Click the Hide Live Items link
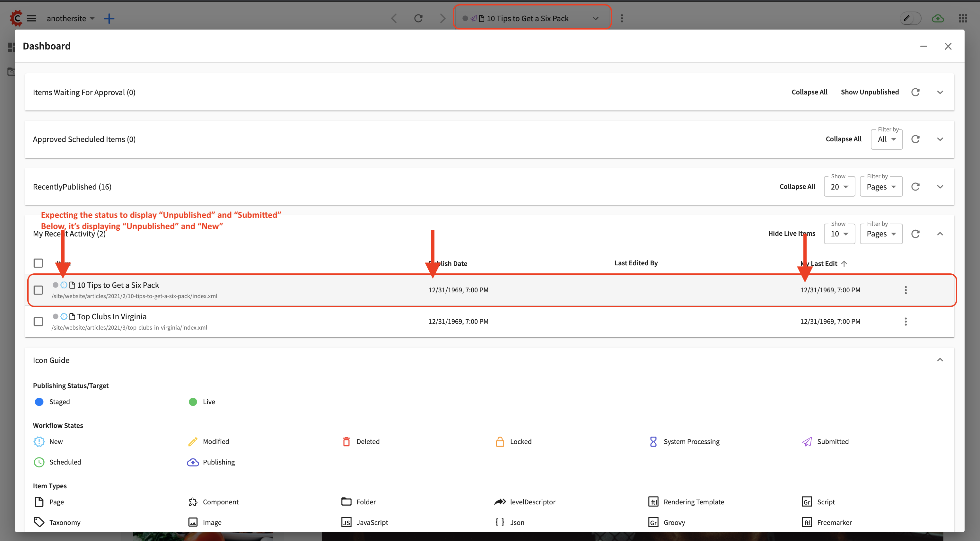This screenshot has width=980, height=541. click(792, 233)
